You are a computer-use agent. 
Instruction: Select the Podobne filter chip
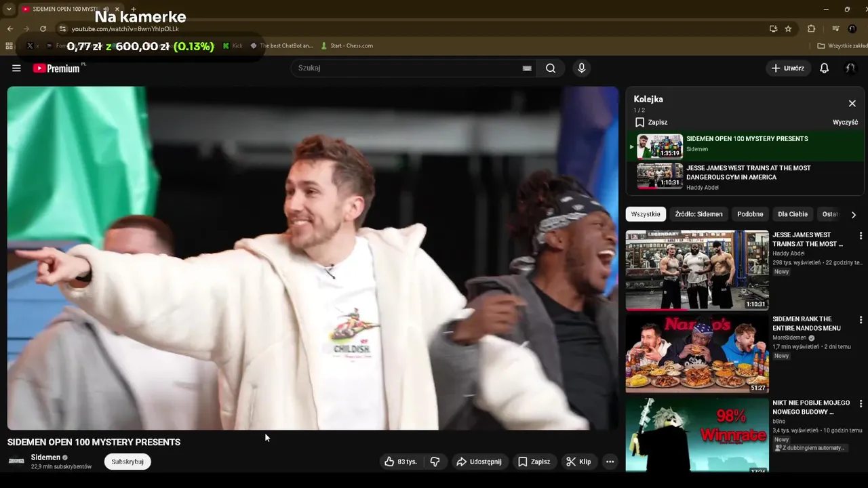point(750,214)
